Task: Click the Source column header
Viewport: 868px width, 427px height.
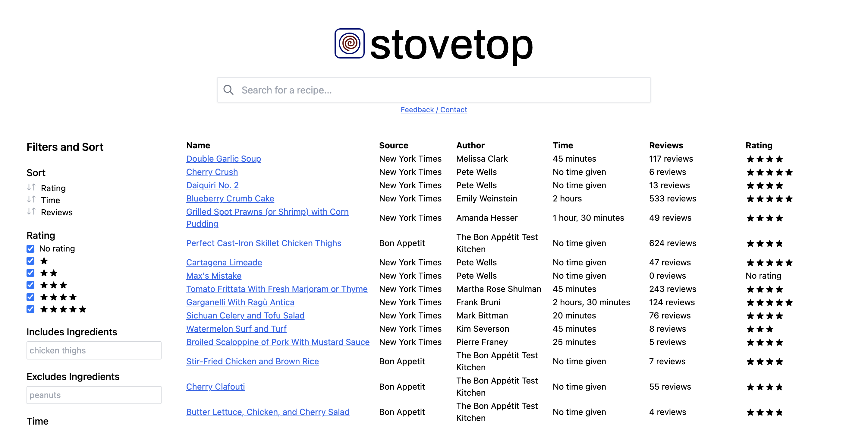Action: [394, 145]
